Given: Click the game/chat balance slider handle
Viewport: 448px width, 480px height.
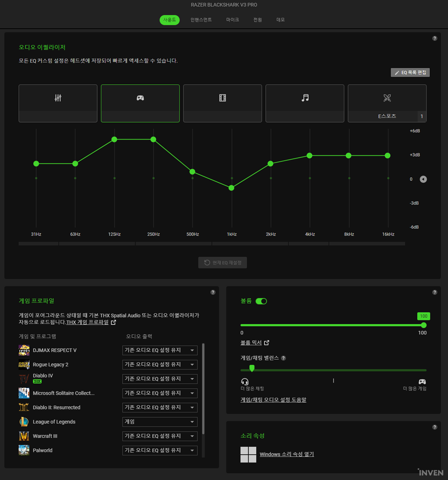Looking at the screenshot, I should 252,368.
